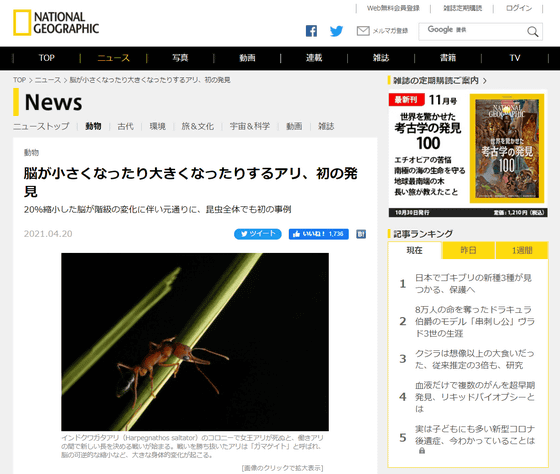Click the mail magazine envelope icon
This screenshot has height=474, width=560.
click(363, 31)
